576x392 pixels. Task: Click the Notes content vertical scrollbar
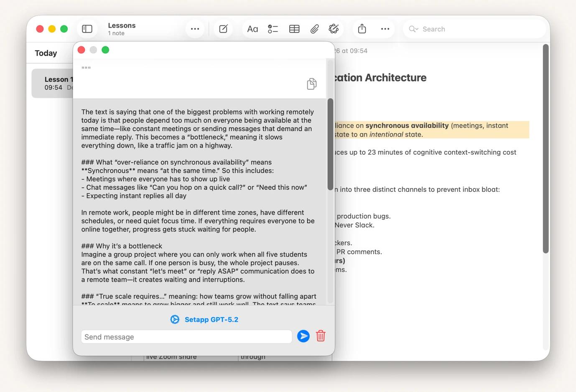click(x=545, y=148)
